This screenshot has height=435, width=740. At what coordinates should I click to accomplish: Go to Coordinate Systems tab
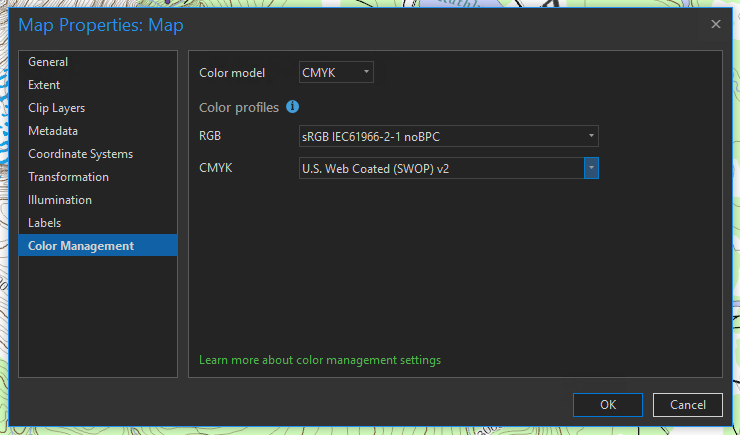[x=98, y=154]
